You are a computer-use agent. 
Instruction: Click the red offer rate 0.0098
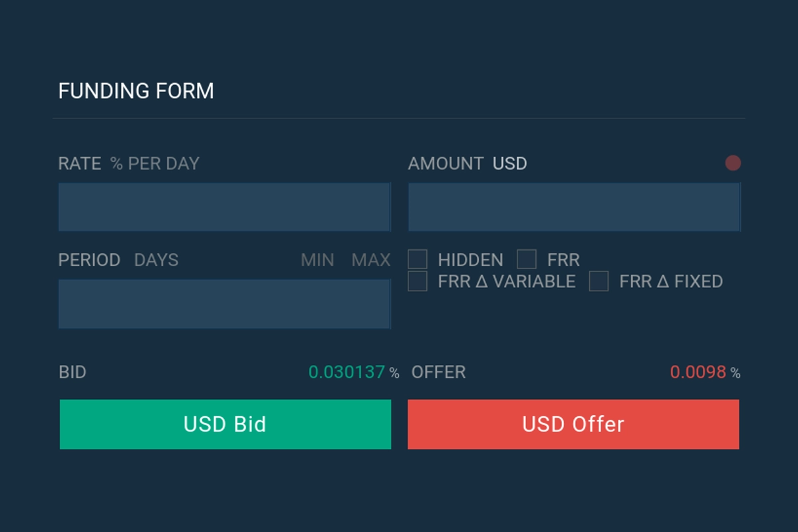tap(698, 372)
